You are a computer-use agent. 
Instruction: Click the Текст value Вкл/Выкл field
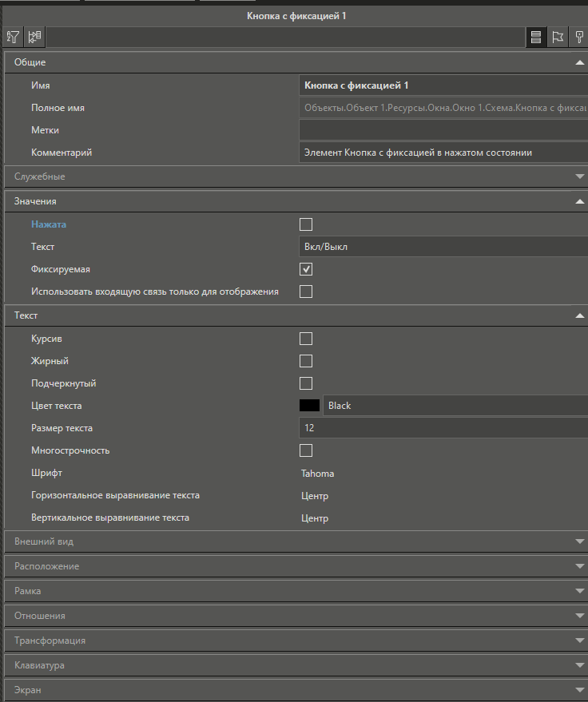pos(443,247)
